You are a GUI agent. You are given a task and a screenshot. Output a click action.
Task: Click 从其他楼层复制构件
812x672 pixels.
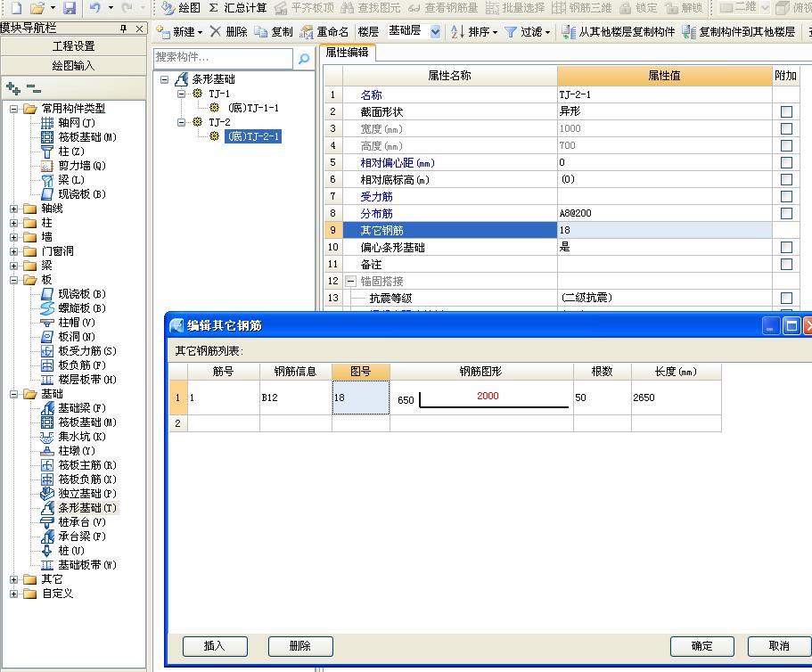click(618, 31)
